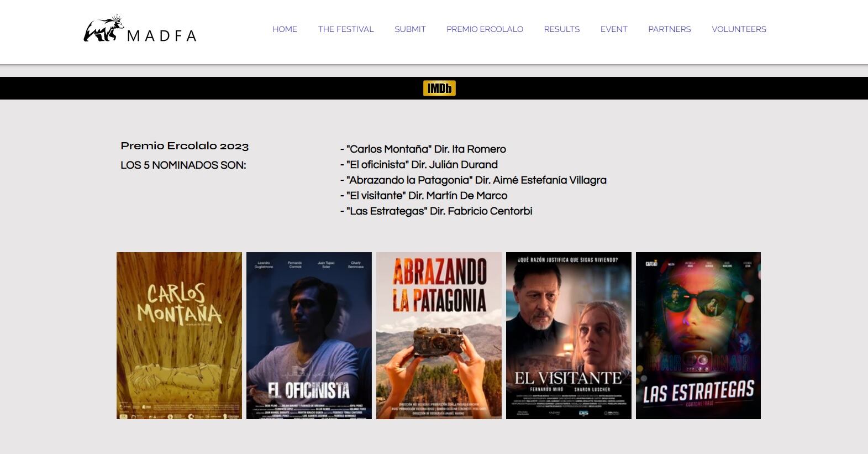The image size is (868, 454).
Task: Click the "Abrazando la Patagonia" nominee line
Action: [473, 180]
